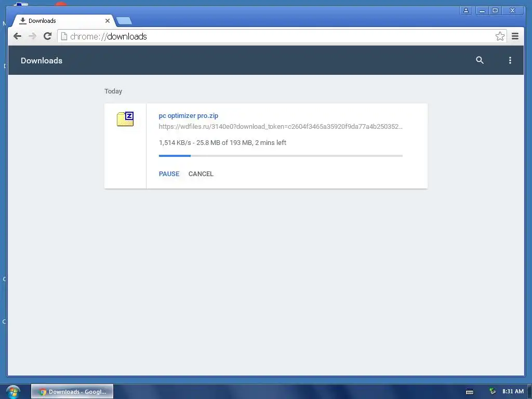Click the page icon in the address bar
The image size is (532, 399).
[x=64, y=36]
